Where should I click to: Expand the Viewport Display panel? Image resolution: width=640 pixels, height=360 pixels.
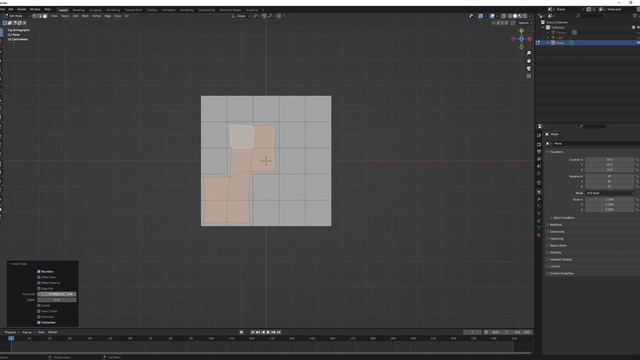(560, 260)
